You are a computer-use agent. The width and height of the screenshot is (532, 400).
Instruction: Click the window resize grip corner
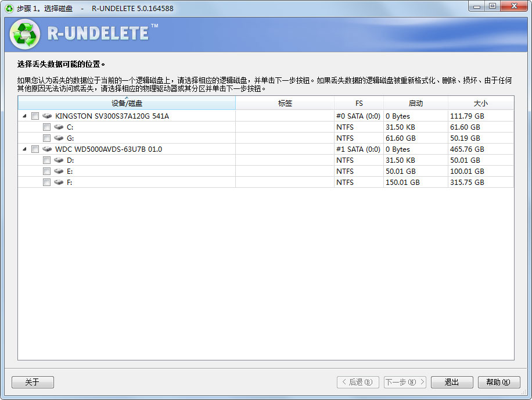(523, 392)
